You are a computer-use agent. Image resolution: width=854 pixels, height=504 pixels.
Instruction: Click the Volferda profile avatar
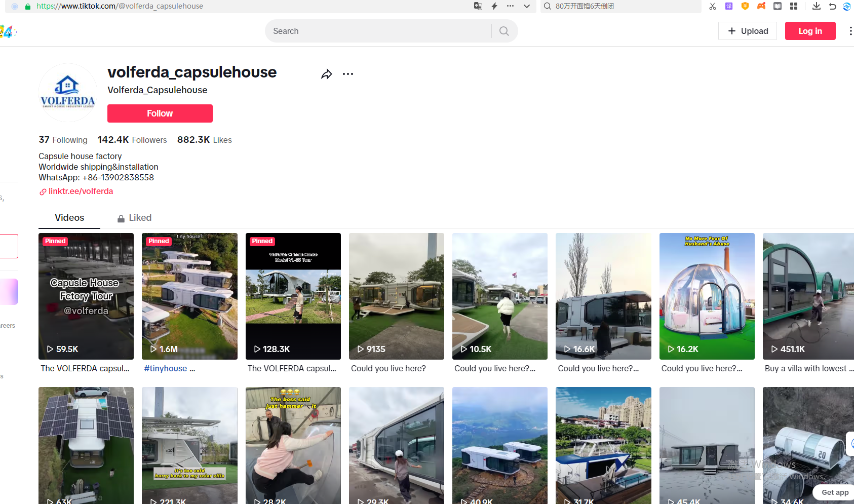[x=68, y=93]
